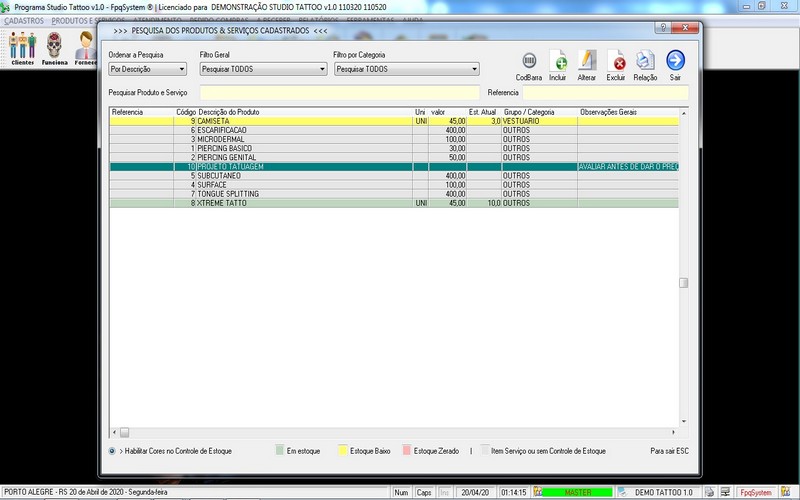Viewport: 800px width, 500px height.
Task: Click the users icon right of FpqSystem
Action: (785, 492)
